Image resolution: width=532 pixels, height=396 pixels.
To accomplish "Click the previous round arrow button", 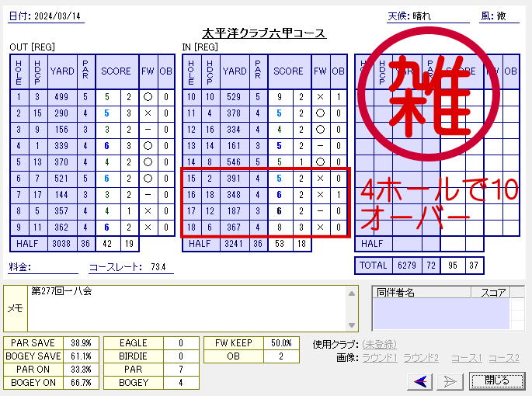I will [x=422, y=380].
